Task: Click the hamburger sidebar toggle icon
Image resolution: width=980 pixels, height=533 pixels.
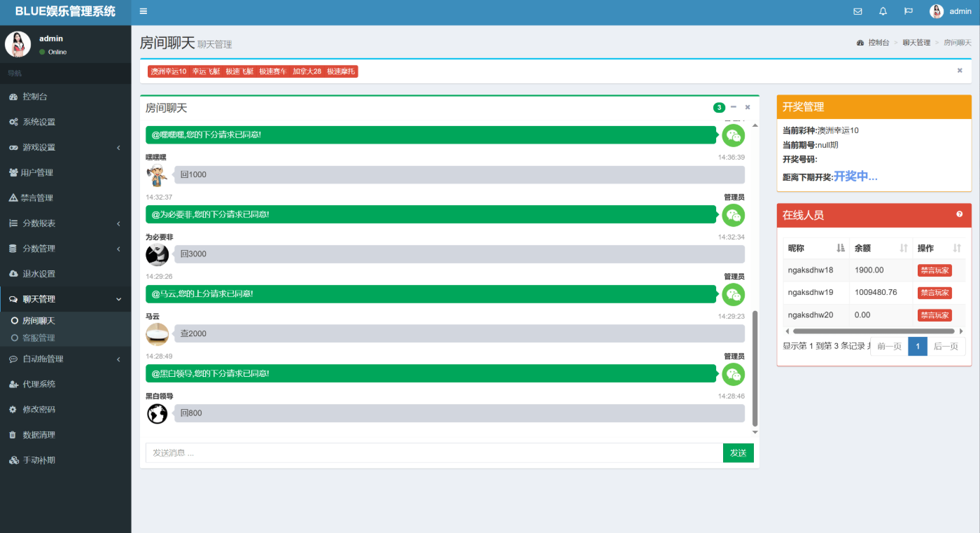Action: [143, 11]
